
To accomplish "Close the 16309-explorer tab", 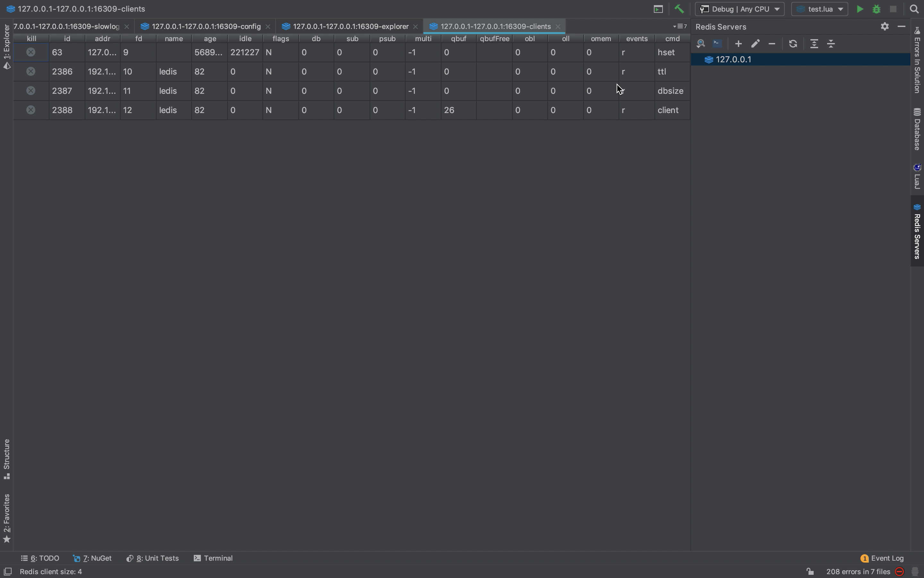I will tap(415, 26).
